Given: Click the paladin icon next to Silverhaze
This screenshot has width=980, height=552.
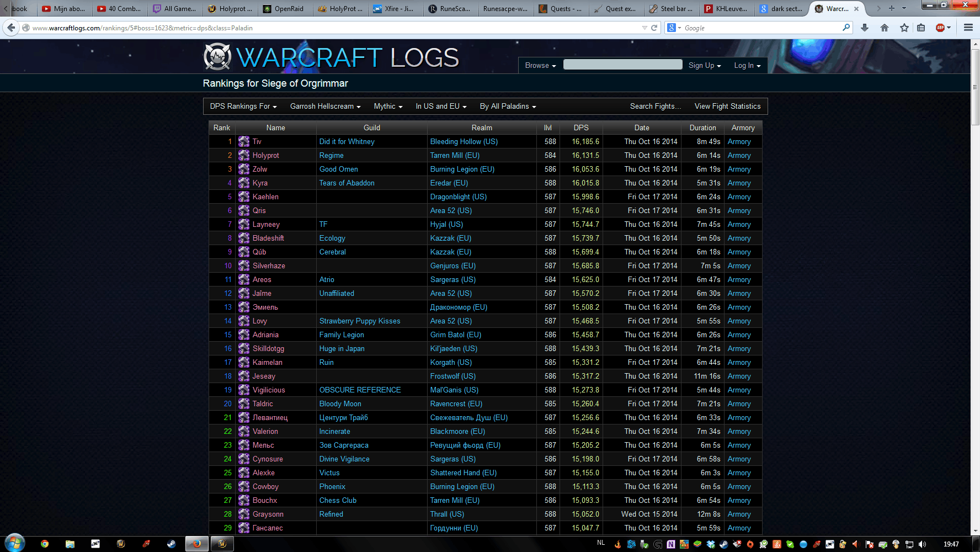Looking at the screenshot, I should [x=244, y=266].
